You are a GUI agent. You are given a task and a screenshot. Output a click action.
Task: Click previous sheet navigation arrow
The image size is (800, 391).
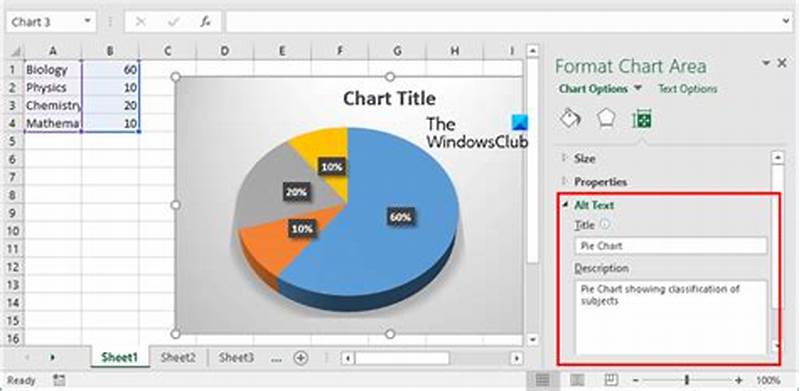click(28, 358)
